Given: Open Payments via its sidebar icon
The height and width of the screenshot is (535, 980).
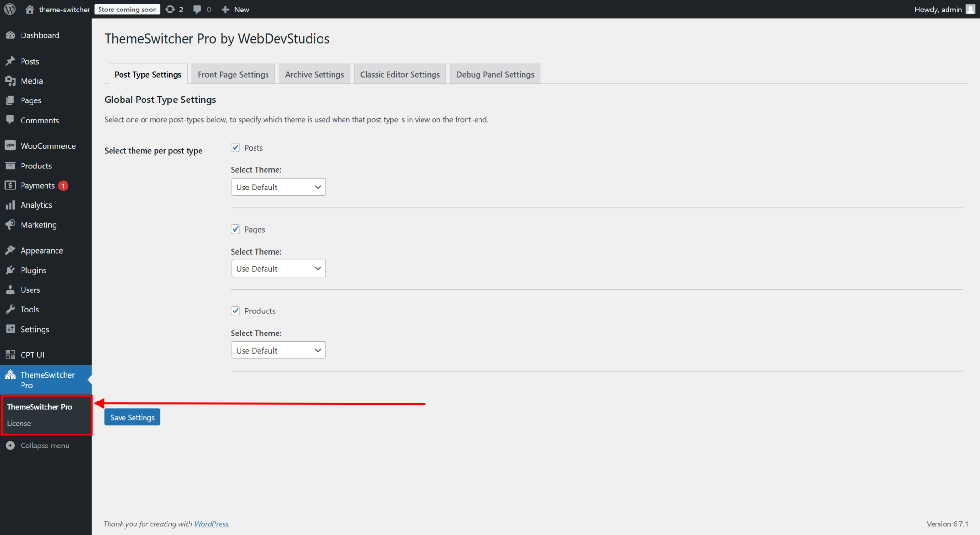Looking at the screenshot, I should click(x=11, y=185).
